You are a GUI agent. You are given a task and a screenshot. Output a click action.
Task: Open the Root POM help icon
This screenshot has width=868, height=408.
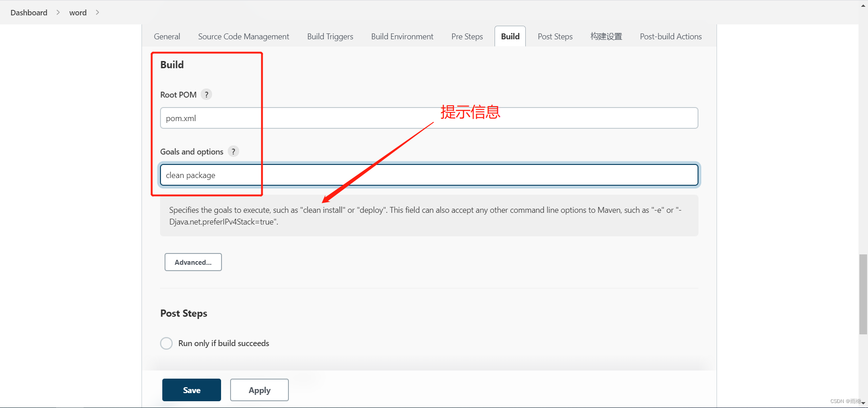coord(207,94)
